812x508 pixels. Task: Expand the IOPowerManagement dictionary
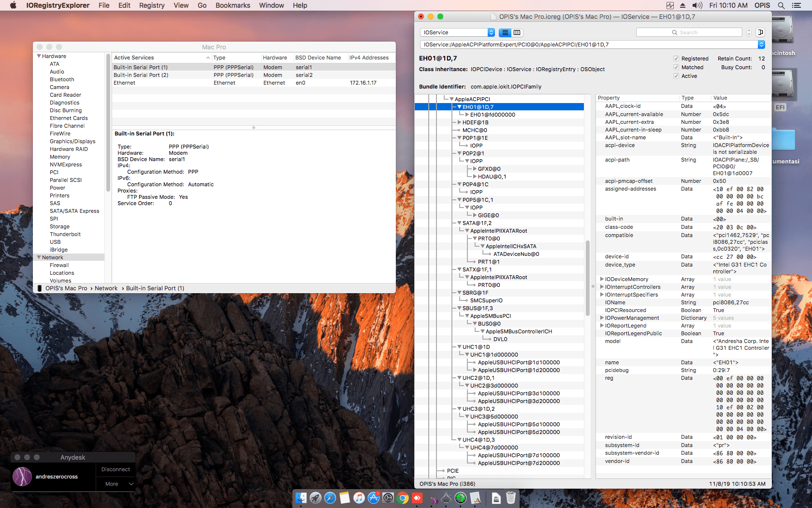pyautogui.click(x=602, y=318)
